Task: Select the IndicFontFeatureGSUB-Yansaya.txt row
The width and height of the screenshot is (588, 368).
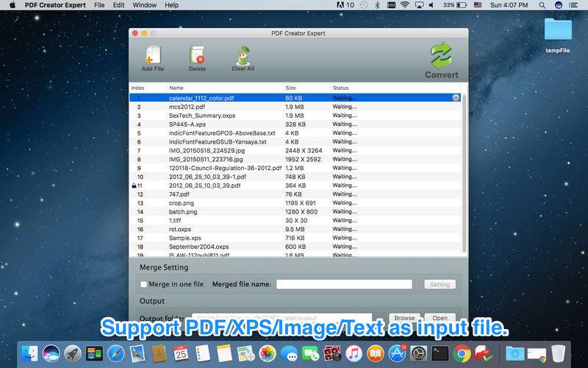Action: point(295,141)
